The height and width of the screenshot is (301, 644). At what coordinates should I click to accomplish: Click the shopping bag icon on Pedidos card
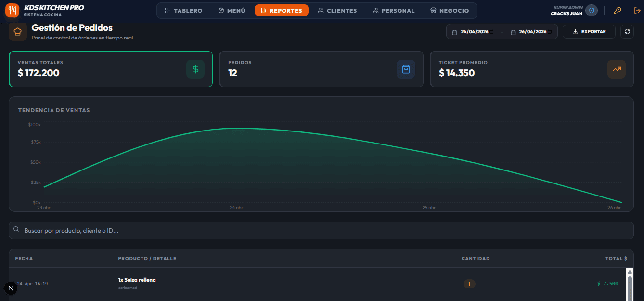pos(406,69)
